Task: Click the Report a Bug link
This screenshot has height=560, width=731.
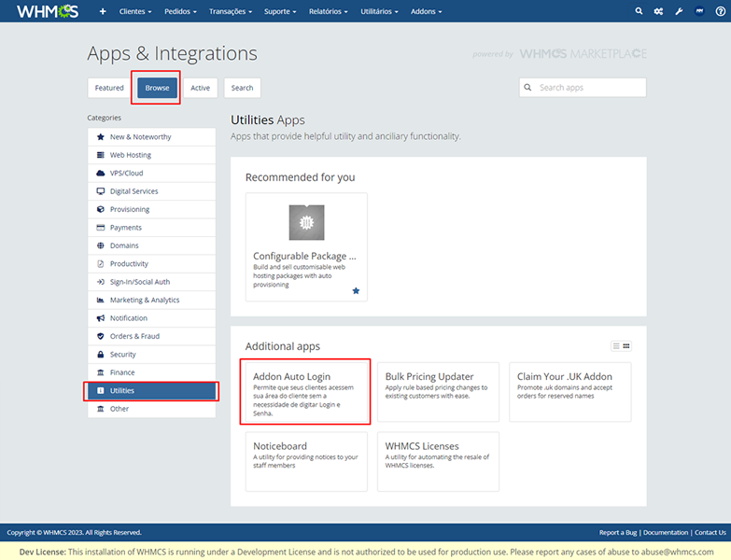Action: click(x=620, y=532)
